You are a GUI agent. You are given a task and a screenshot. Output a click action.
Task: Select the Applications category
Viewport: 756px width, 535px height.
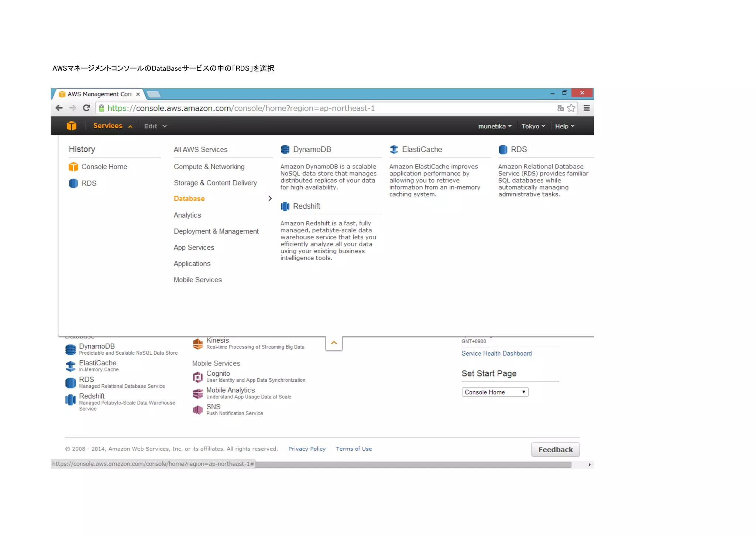192,264
